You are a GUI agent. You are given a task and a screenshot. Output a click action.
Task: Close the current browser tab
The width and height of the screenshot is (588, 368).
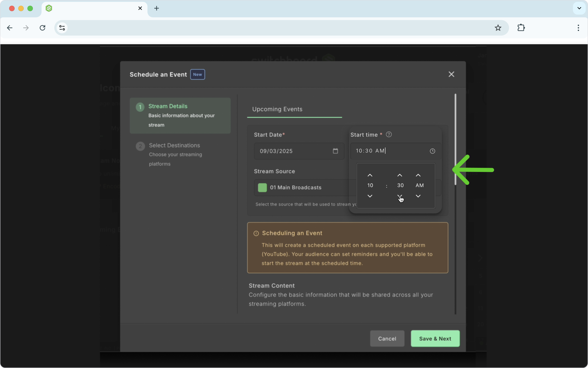click(140, 8)
